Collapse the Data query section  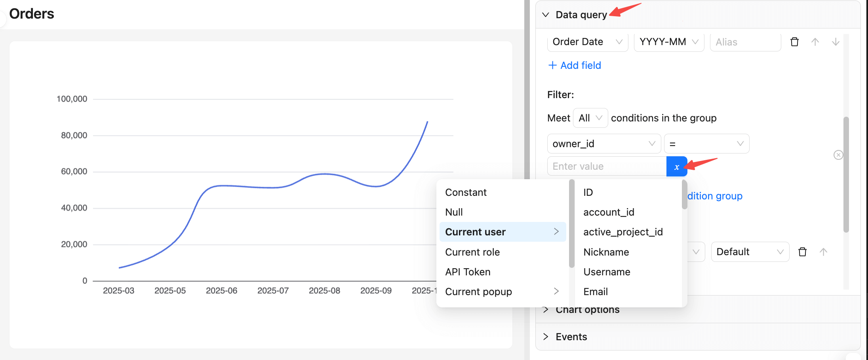(x=546, y=15)
